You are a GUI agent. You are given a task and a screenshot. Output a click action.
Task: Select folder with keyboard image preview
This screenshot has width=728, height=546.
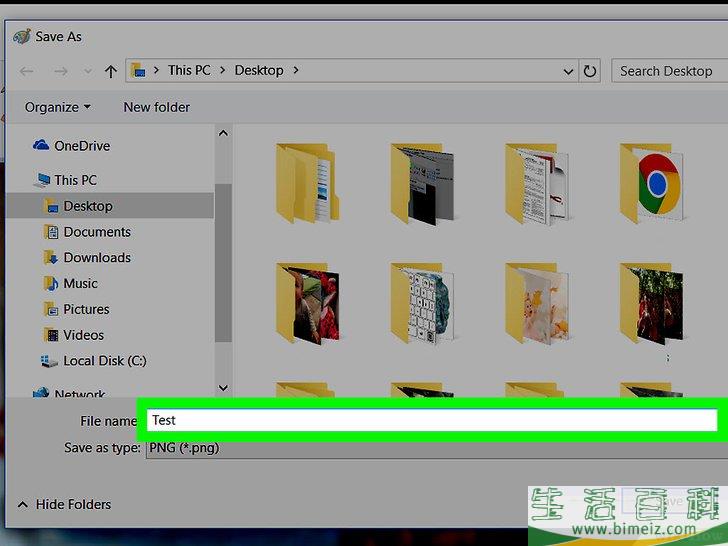[422, 303]
